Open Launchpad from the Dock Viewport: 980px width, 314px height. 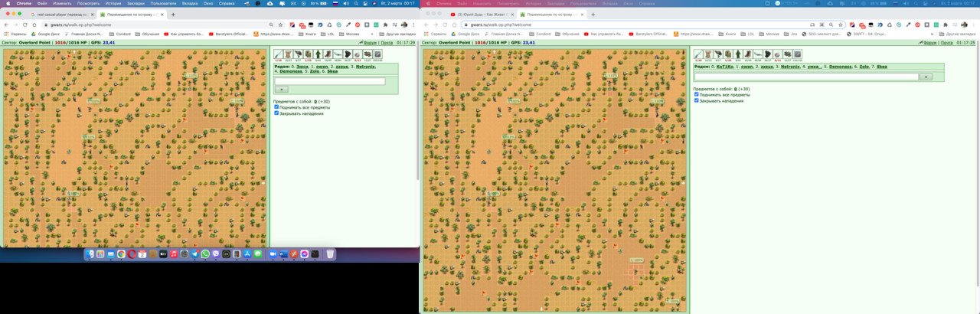pos(100,253)
